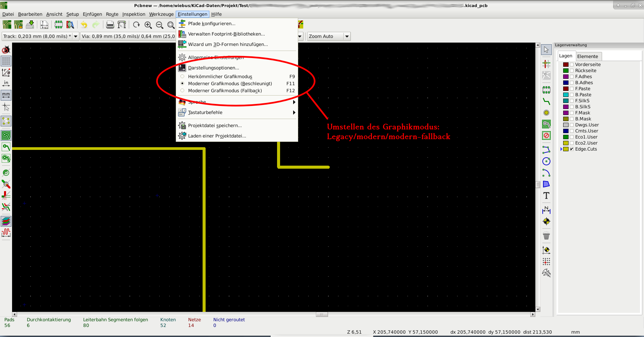Open the Inspektion menu

pos(133,14)
